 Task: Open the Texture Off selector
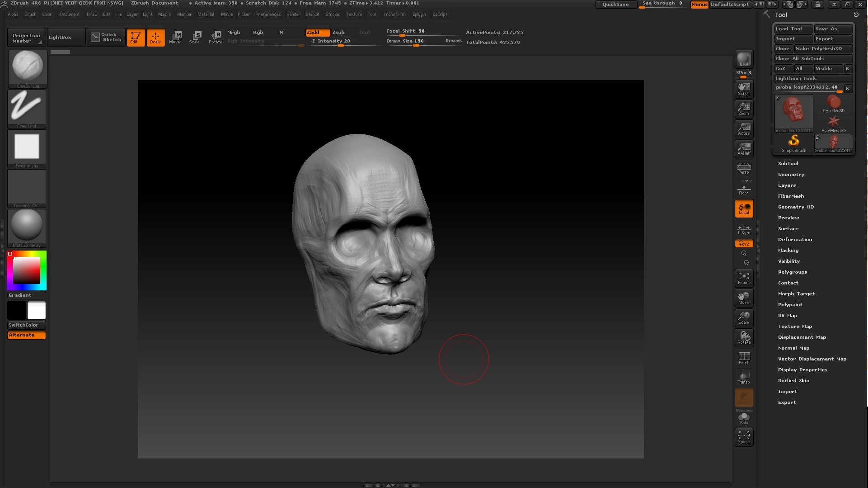click(x=27, y=188)
